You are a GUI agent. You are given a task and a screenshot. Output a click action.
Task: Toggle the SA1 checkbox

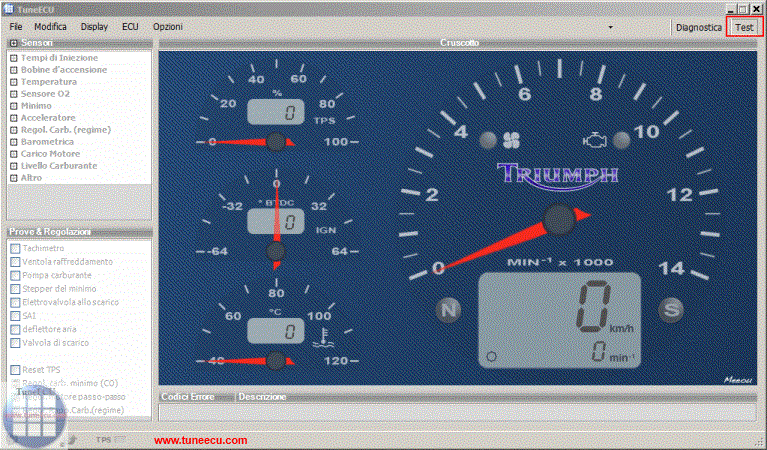pyautogui.click(x=15, y=316)
